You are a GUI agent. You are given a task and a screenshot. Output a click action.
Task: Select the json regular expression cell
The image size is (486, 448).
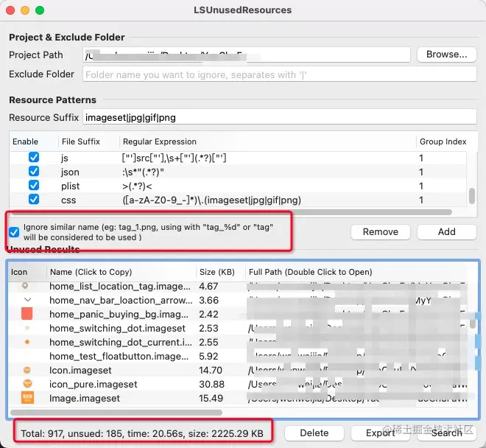pyautogui.click(x=143, y=172)
